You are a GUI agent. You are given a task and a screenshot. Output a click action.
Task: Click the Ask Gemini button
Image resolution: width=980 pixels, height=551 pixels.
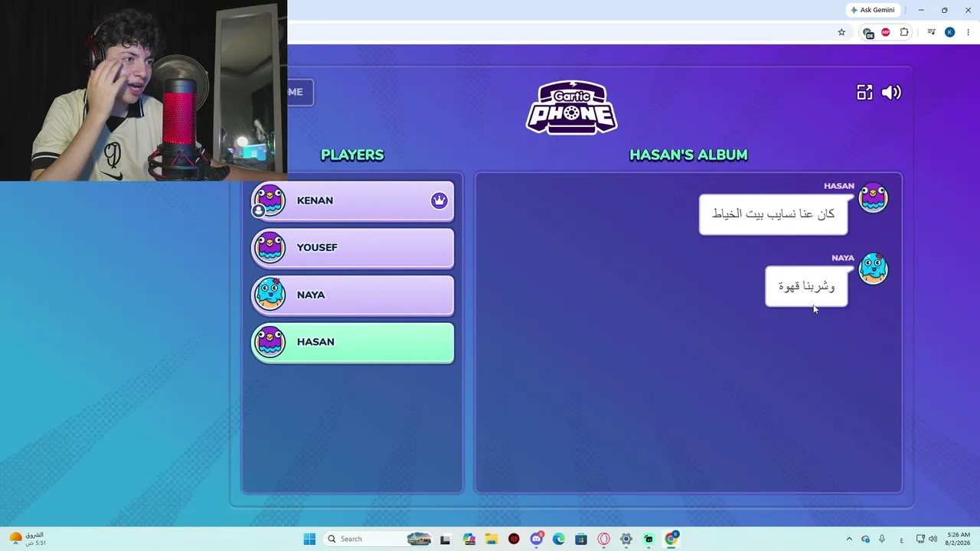coord(872,10)
